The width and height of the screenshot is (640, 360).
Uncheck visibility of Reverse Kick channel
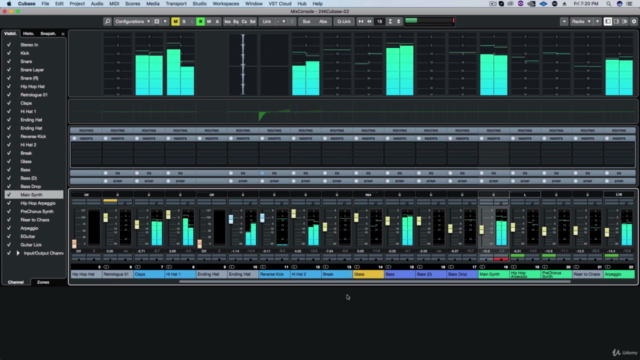(9, 136)
